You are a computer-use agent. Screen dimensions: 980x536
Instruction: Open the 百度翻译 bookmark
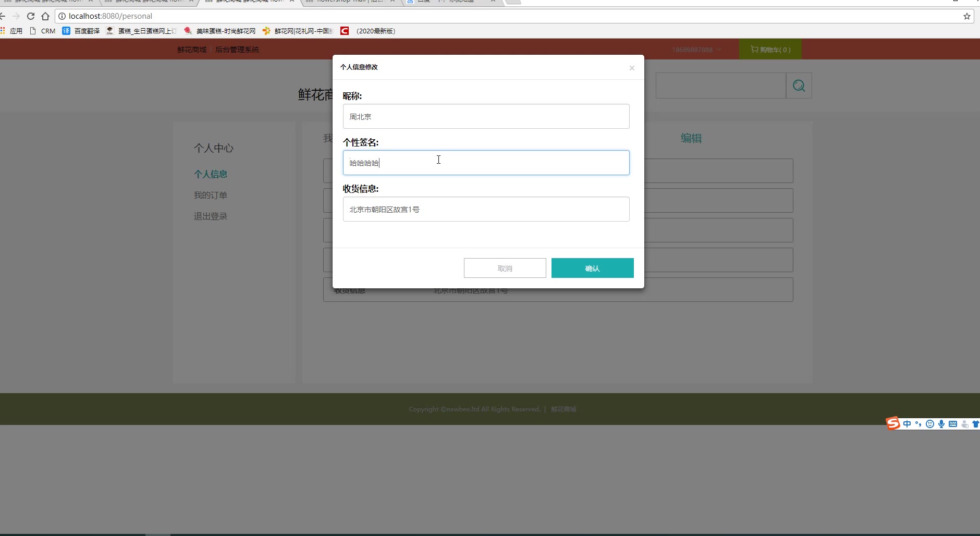point(81,31)
